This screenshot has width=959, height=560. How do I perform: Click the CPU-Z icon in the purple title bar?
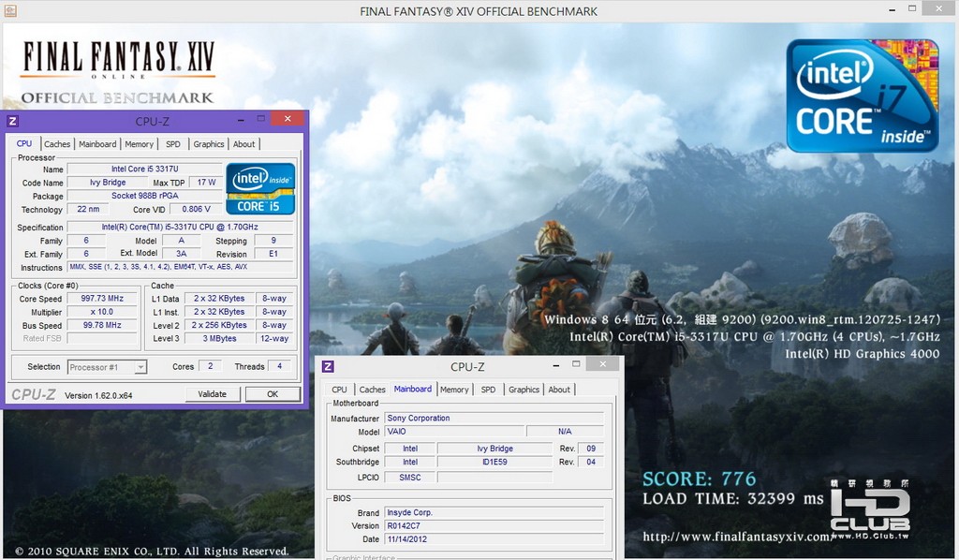pos(13,121)
